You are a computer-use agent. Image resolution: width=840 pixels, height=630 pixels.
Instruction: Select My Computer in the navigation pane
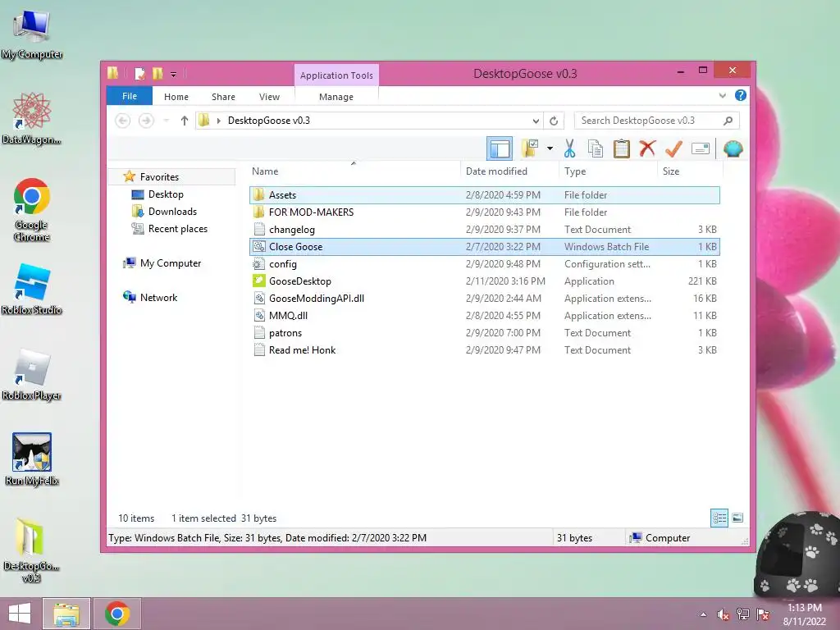(x=171, y=263)
